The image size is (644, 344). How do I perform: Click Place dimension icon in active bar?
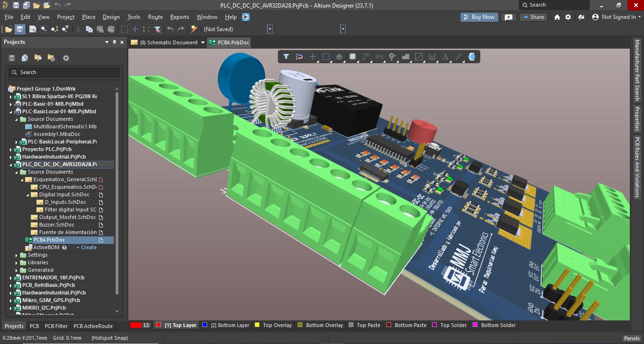point(432,57)
